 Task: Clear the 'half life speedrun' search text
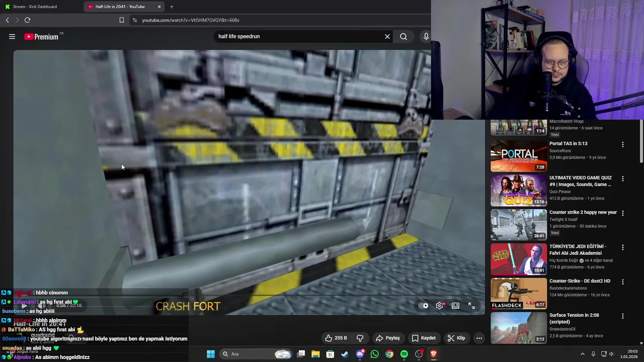[x=387, y=36]
